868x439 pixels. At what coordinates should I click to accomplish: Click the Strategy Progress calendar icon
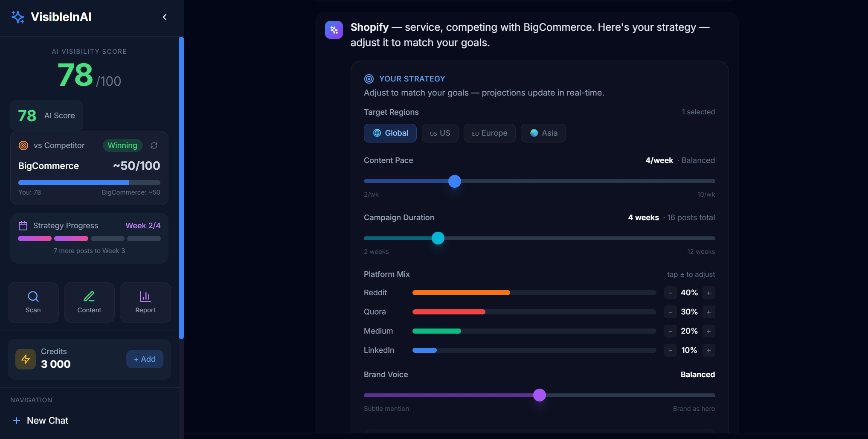[x=23, y=226]
